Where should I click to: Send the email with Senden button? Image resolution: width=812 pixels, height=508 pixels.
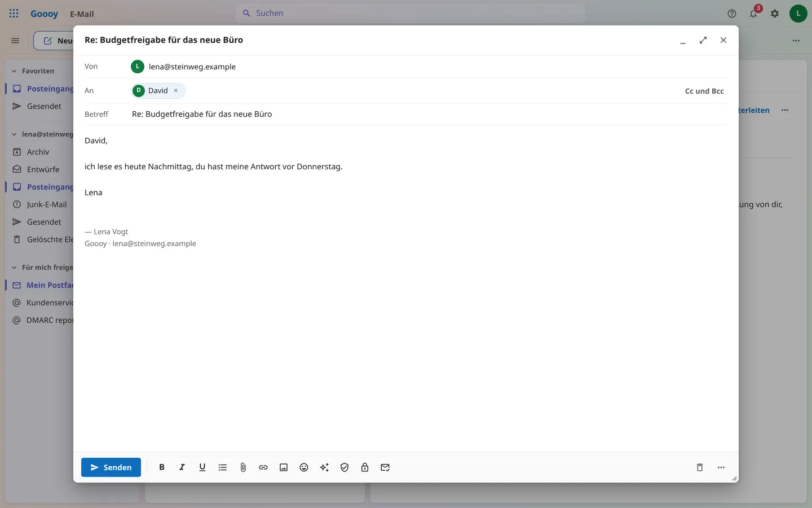111,467
